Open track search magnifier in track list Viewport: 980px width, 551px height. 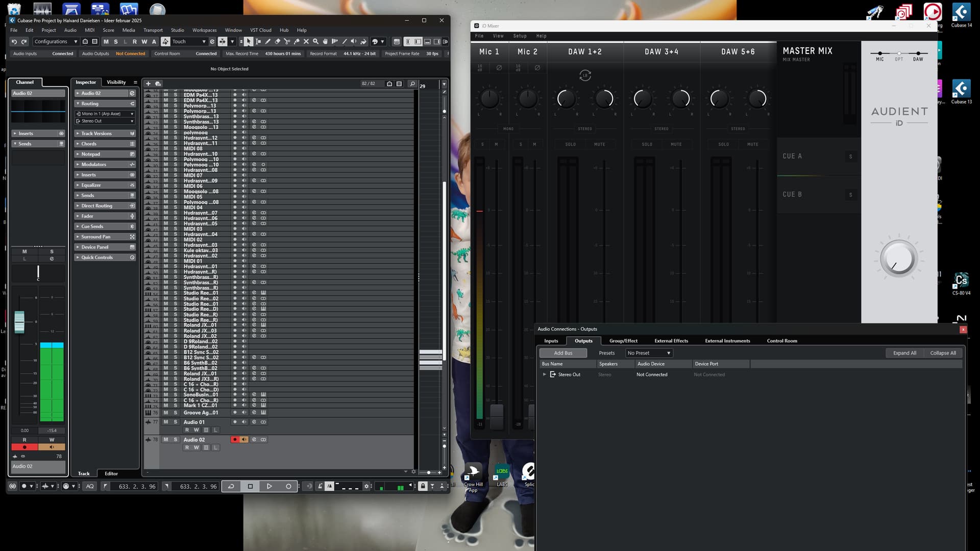click(x=412, y=84)
